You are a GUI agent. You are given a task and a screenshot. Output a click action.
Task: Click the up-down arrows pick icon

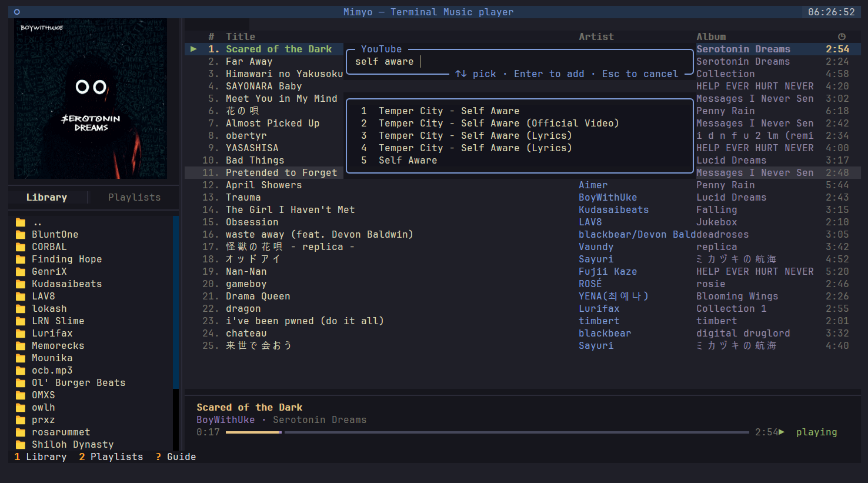[461, 74]
